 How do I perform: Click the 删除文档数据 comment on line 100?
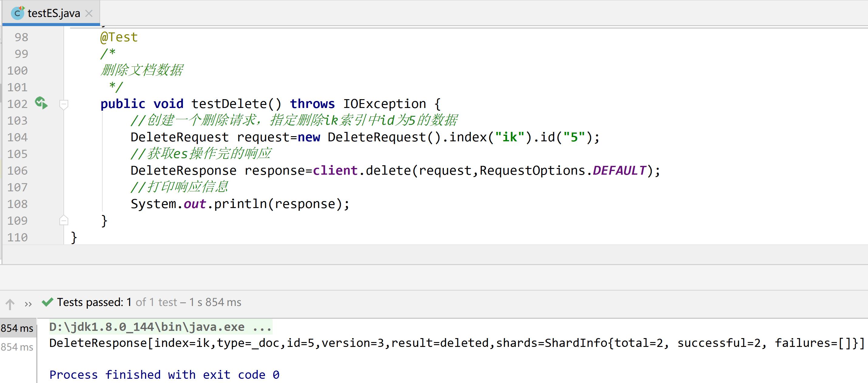[x=142, y=70]
